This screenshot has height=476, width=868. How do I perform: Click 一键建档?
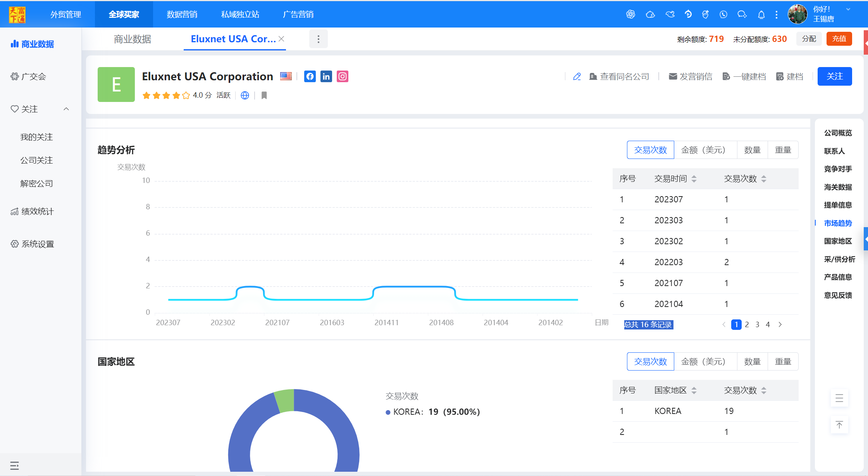(744, 76)
